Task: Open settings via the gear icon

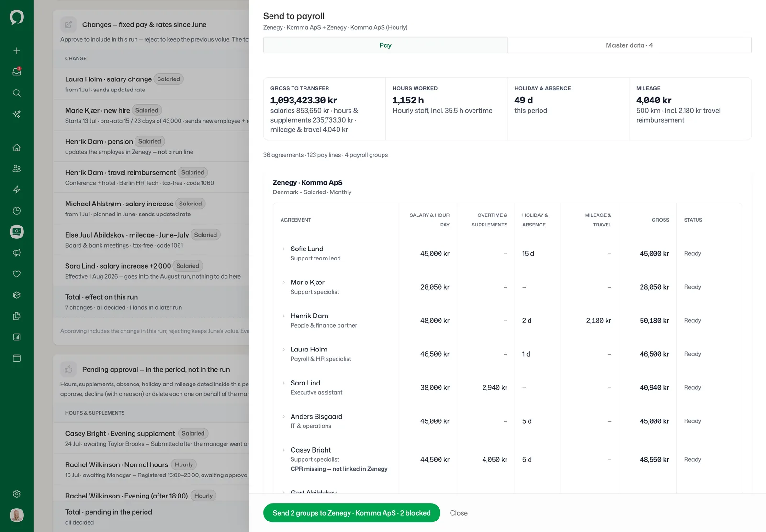Action: [17, 494]
